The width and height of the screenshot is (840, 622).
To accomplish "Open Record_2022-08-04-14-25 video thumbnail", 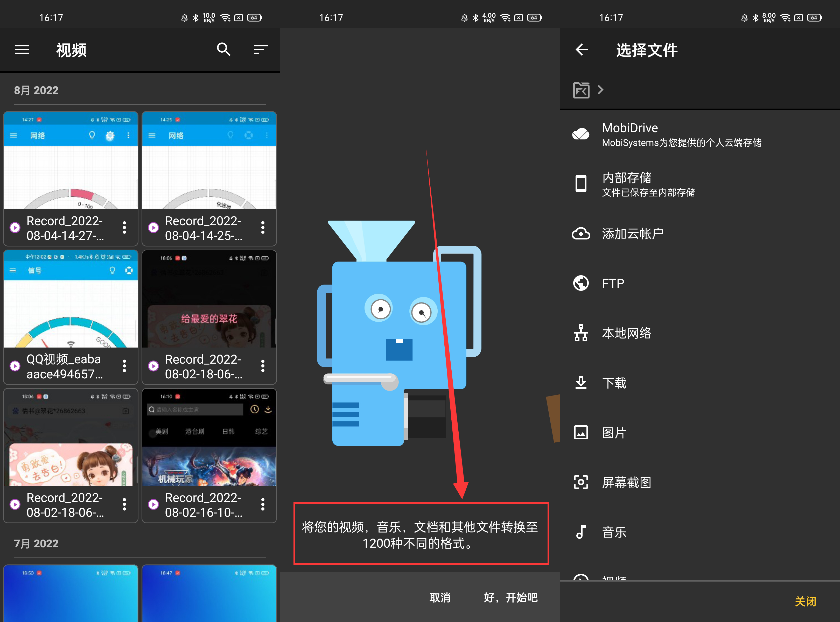I will point(209,161).
